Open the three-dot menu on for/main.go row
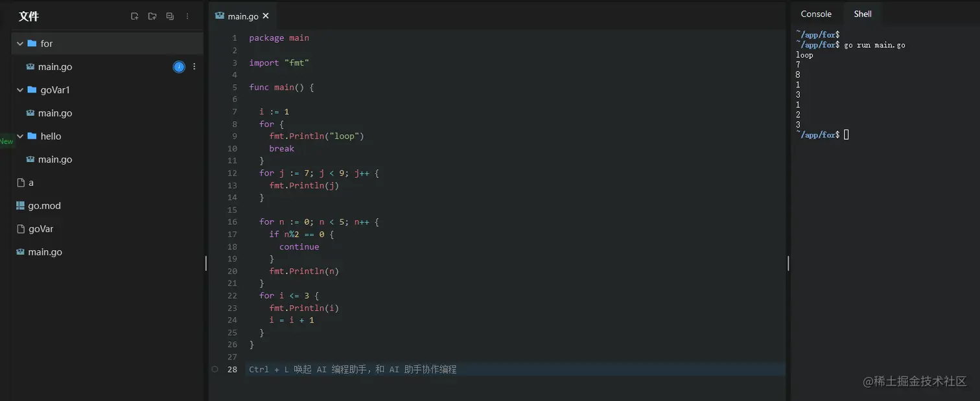The width and height of the screenshot is (980, 401). coord(194,67)
